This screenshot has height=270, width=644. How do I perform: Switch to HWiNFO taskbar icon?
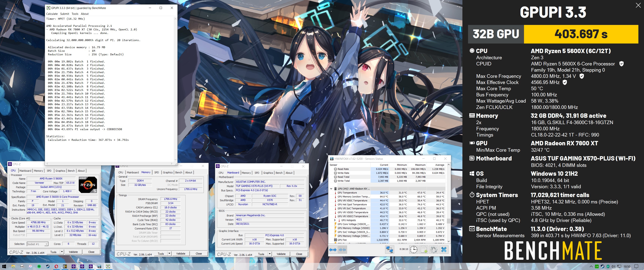tap(99, 266)
